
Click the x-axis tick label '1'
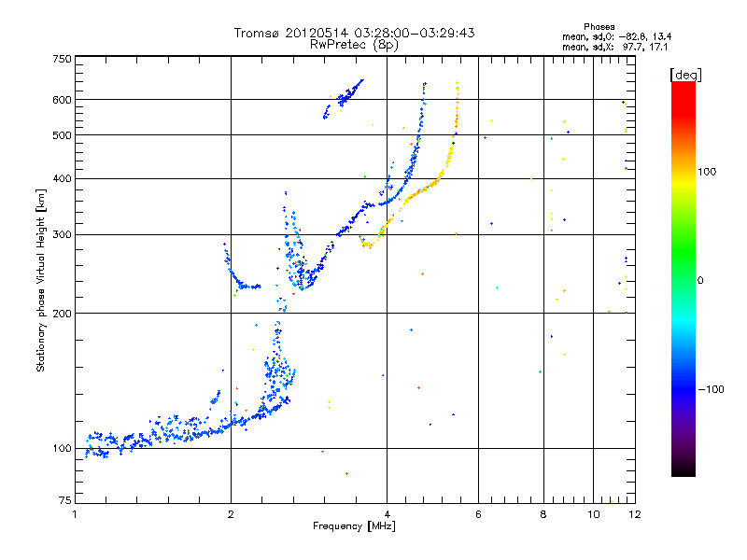75,514
